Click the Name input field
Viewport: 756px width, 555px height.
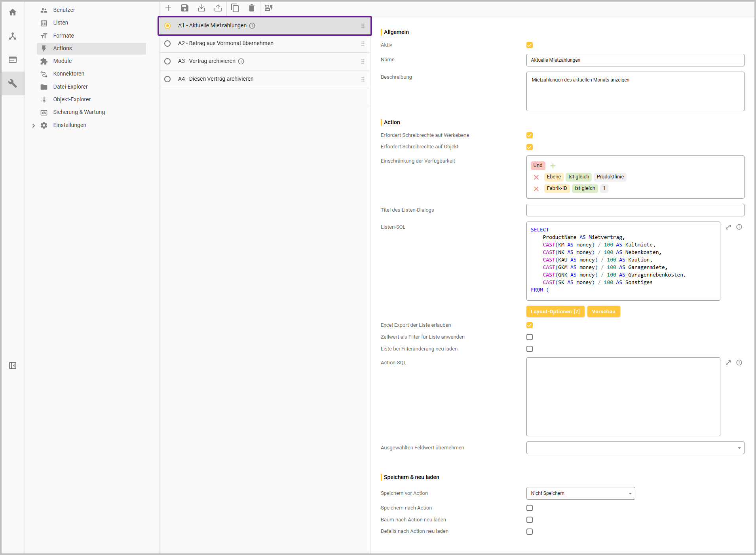click(x=635, y=60)
